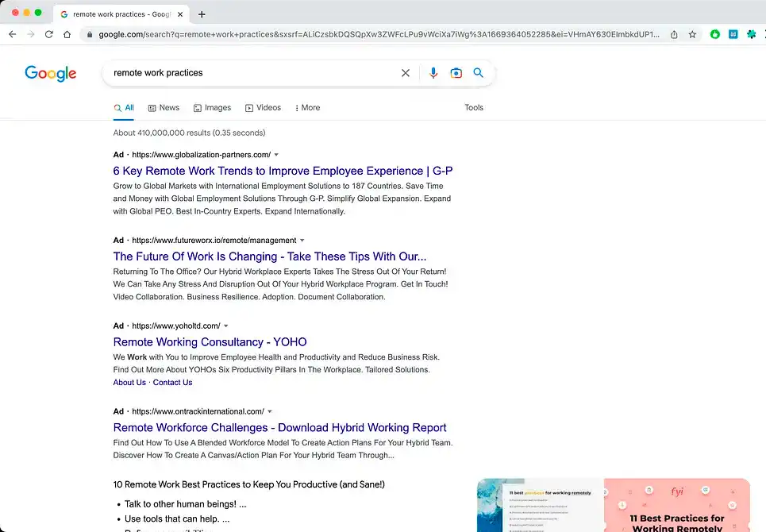Open the More search filters menu
The width and height of the screenshot is (766, 532).
[307, 107]
